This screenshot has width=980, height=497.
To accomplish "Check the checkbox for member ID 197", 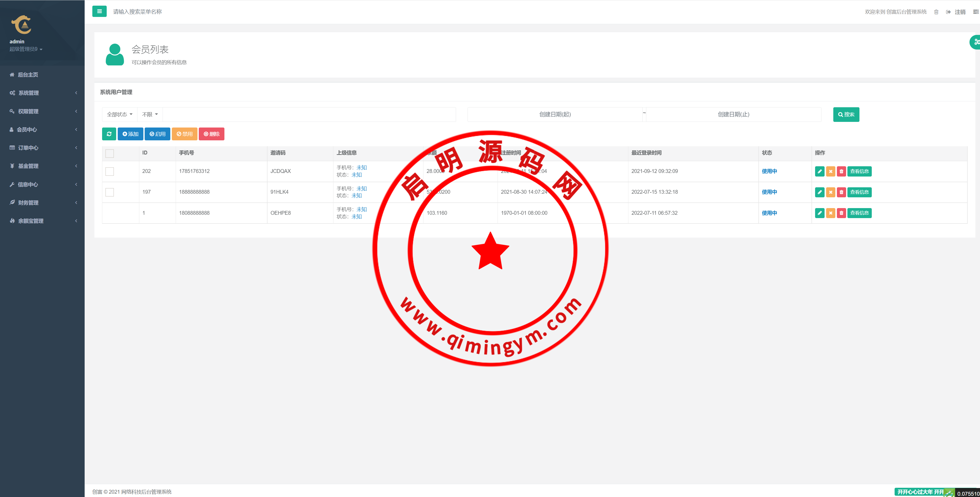I will click(110, 192).
